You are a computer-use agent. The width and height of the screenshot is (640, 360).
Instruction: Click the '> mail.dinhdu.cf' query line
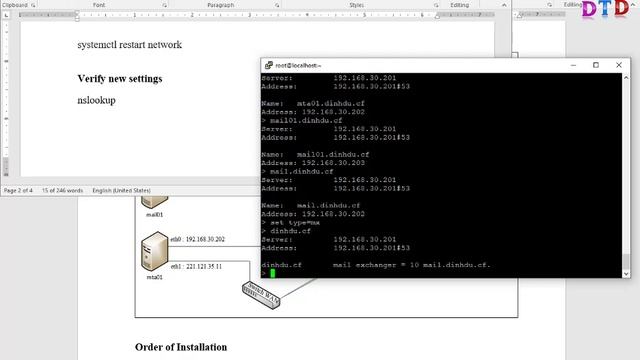[x=297, y=171]
